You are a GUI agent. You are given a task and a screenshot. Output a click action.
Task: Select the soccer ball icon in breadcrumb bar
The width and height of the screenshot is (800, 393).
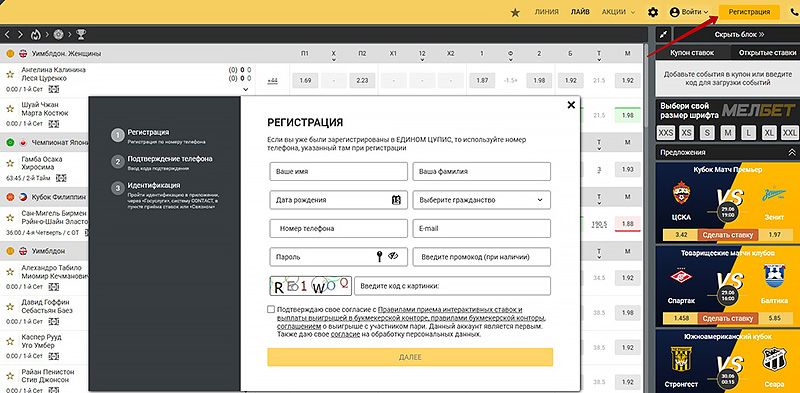(58, 35)
